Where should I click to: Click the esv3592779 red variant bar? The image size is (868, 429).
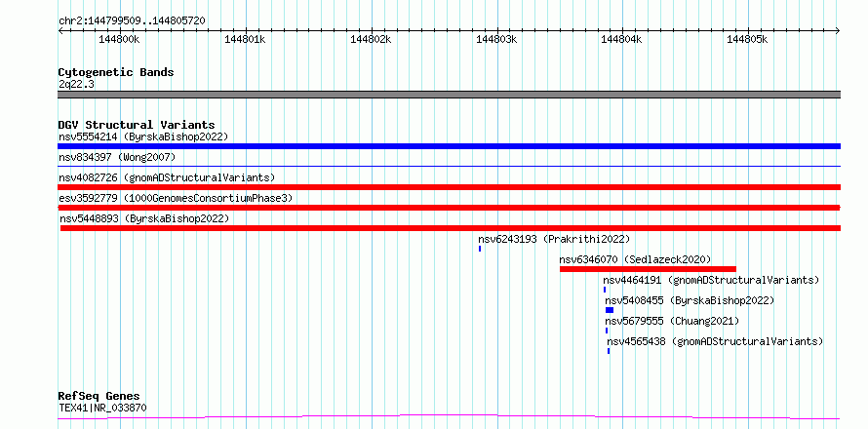pos(449,208)
